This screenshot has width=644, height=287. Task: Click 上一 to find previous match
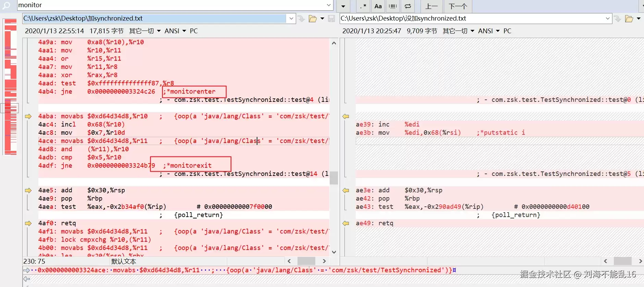point(431,6)
